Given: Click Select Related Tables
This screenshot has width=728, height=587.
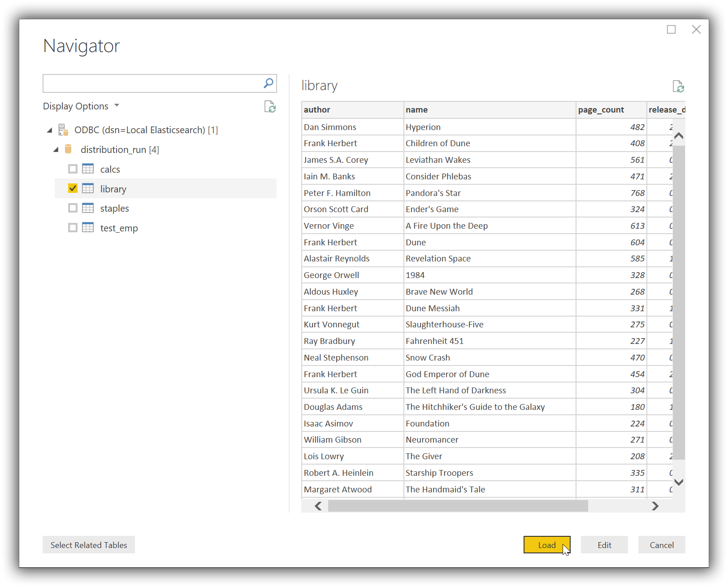Looking at the screenshot, I should (88, 545).
